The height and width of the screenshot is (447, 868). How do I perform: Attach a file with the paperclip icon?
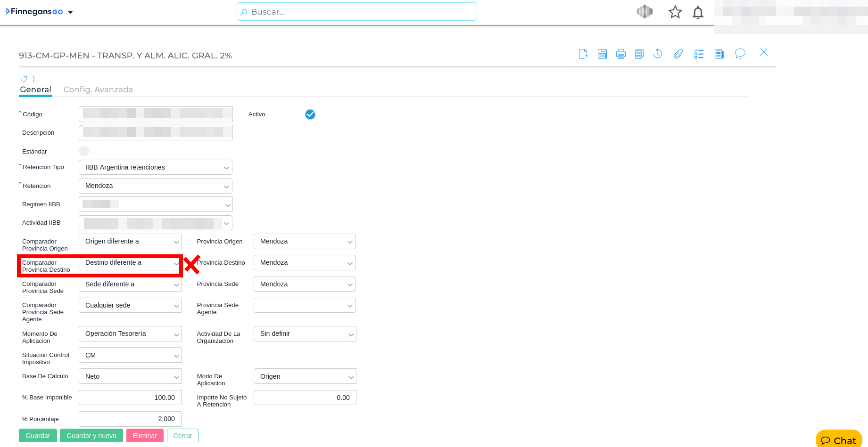click(678, 54)
